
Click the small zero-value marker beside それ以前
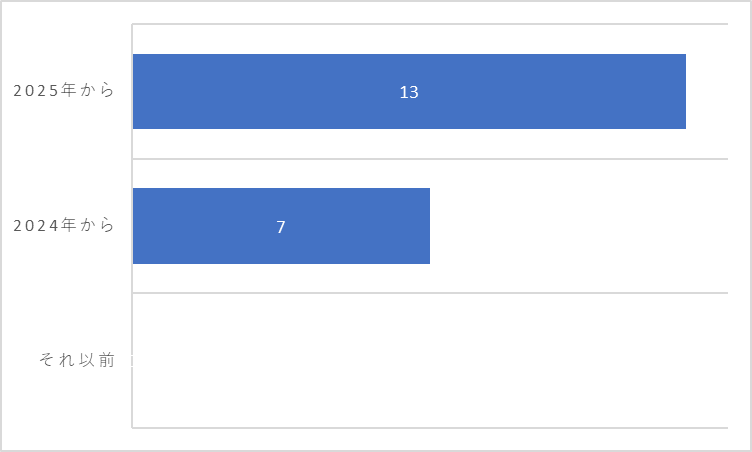click(132, 360)
